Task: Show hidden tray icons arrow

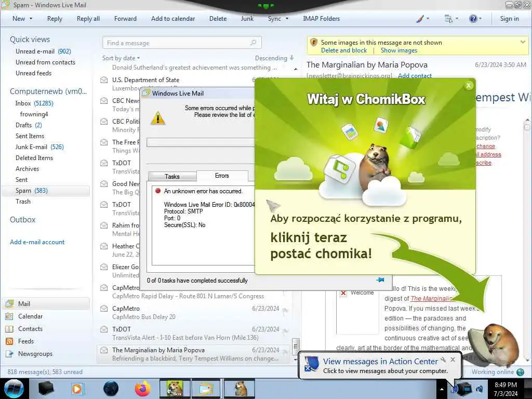Action: tap(442, 389)
